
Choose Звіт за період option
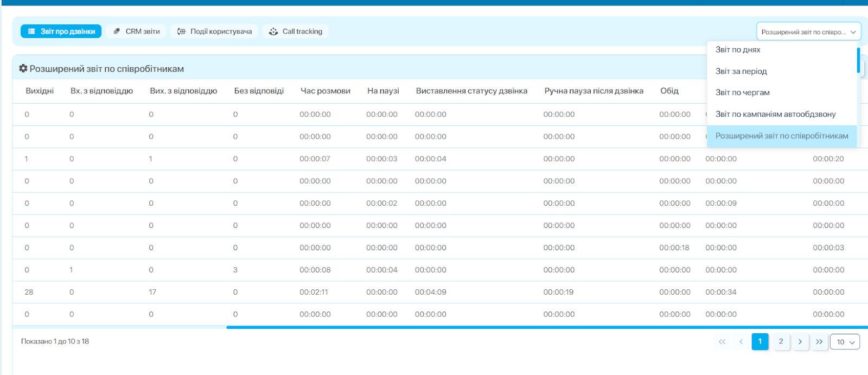[x=741, y=71]
